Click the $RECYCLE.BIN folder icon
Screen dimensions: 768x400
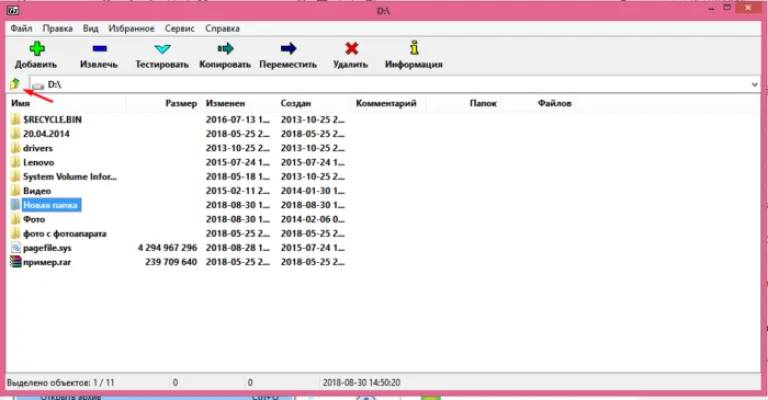pyautogui.click(x=16, y=119)
